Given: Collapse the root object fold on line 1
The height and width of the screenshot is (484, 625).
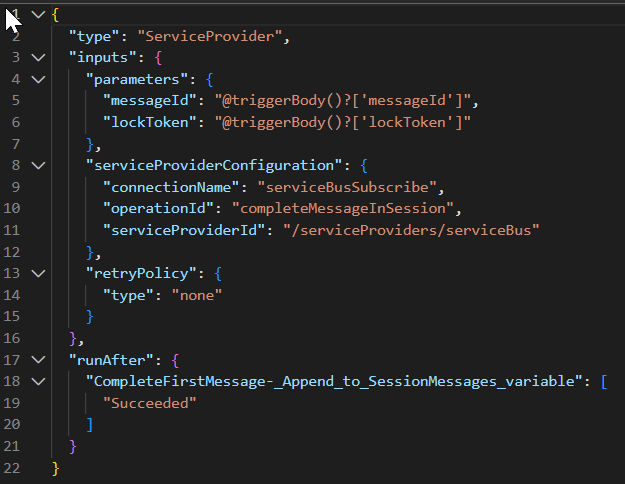Looking at the screenshot, I should (38, 15).
